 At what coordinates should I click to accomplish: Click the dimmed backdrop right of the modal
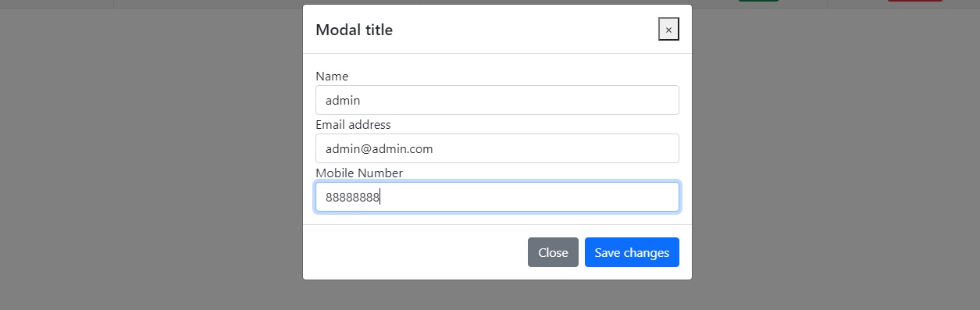[x=836, y=156]
